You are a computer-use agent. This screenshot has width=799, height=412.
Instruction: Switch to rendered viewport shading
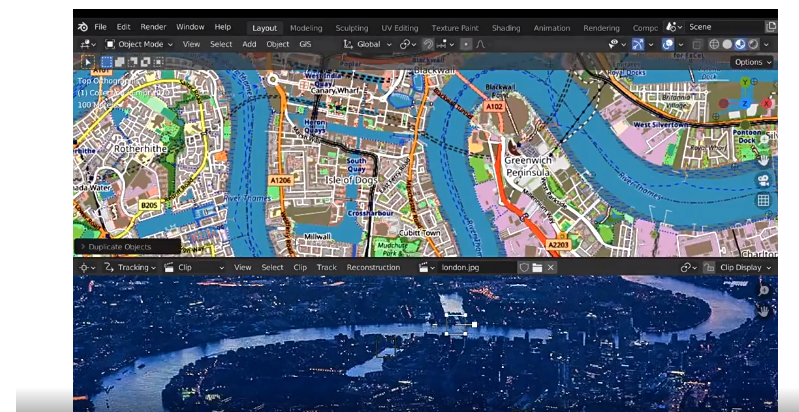(x=753, y=44)
